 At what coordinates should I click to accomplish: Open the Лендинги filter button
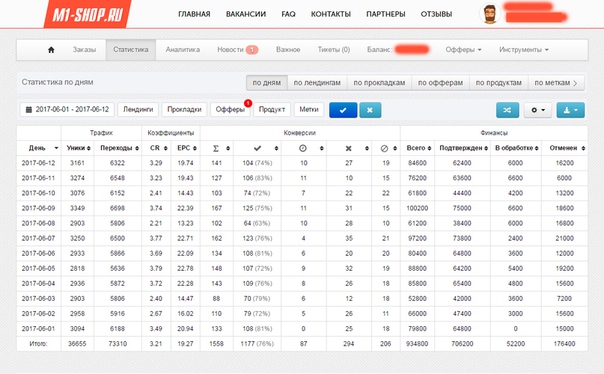138,109
